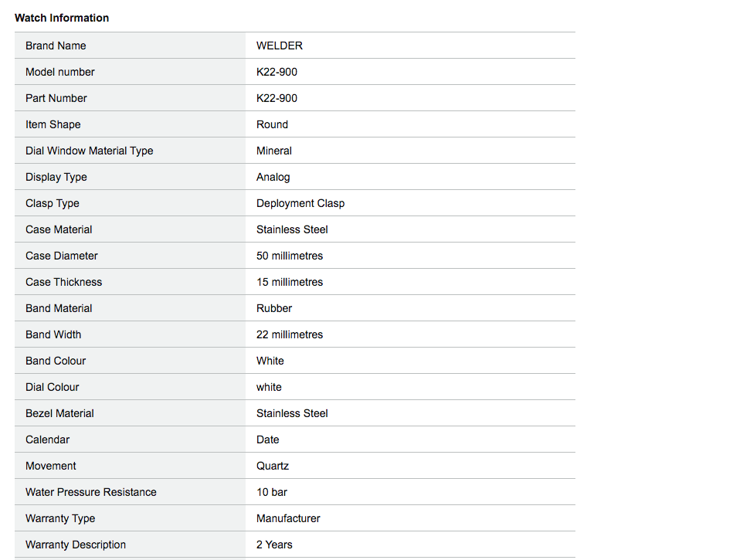
Task: Click the Bezel Material label
Action: (59, 413)
